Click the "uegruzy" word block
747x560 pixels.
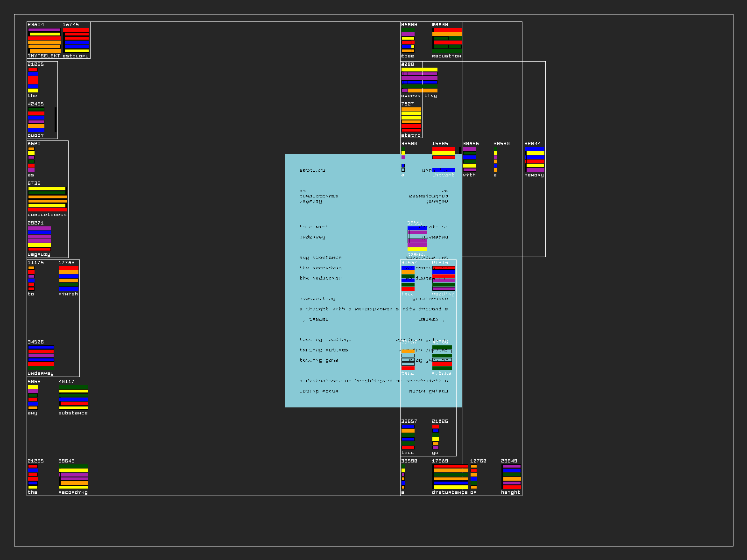tap(39, 239)
